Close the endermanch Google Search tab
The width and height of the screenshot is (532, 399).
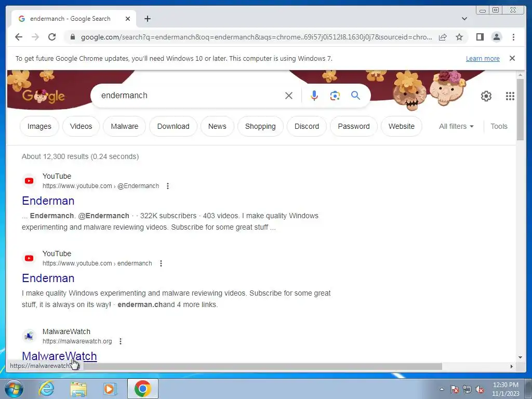click(128, 19)
